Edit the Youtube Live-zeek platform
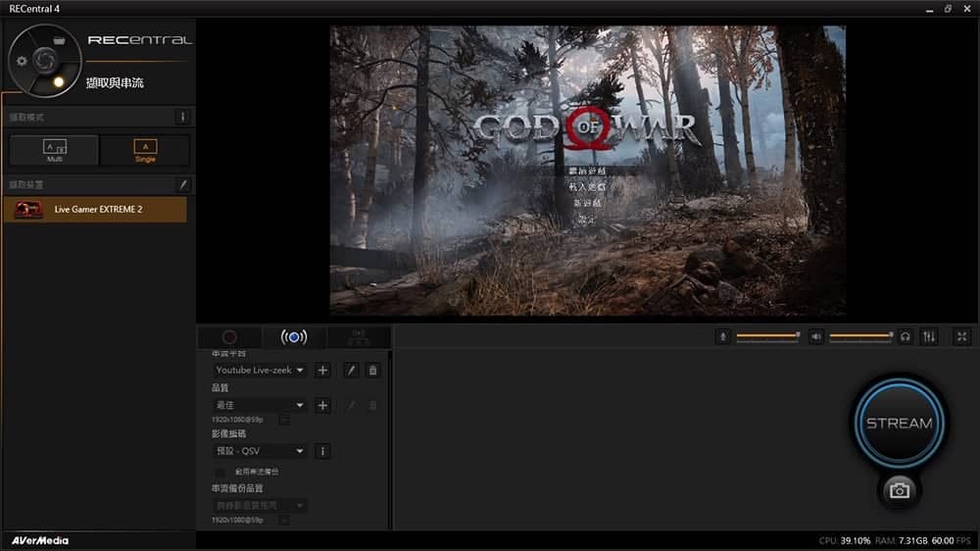The height and width of the screenshot is (551, 980). click(351, 371)
